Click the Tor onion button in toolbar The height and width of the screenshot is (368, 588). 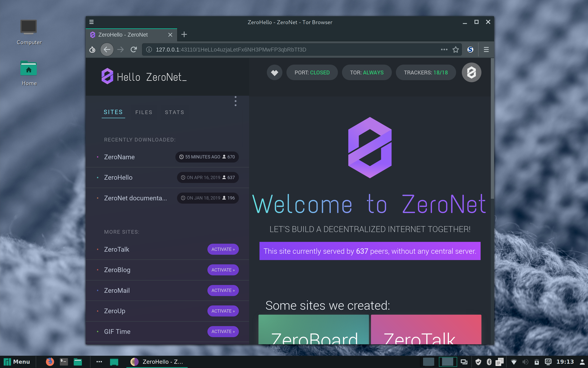pos(92,50)
